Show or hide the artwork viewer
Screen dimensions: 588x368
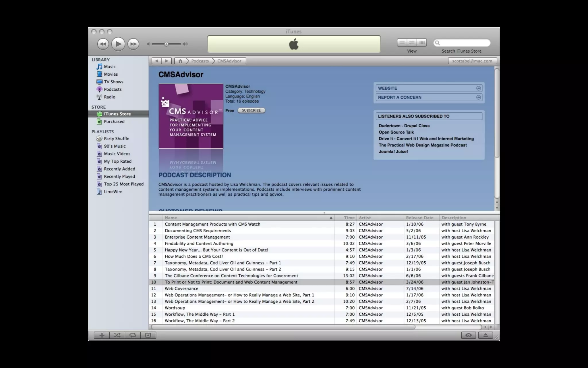click(x=148, y=335)
